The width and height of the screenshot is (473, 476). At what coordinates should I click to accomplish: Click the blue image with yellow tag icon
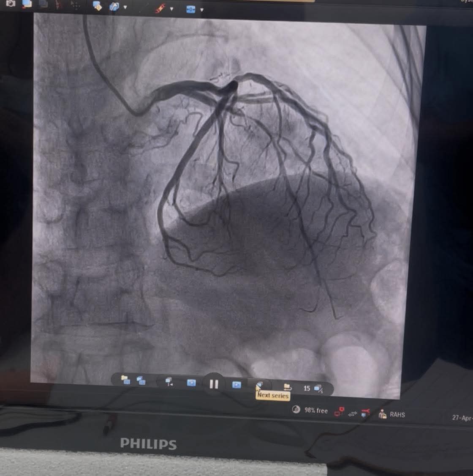[97, 6]
